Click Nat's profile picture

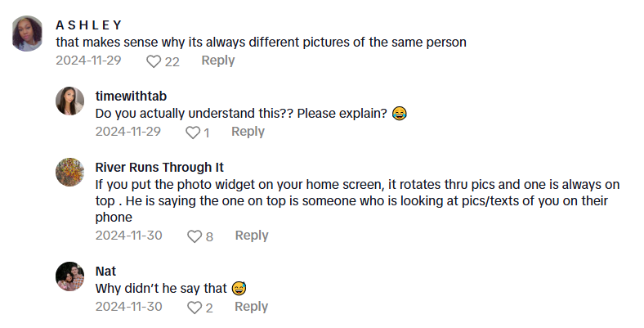(69, 276)
